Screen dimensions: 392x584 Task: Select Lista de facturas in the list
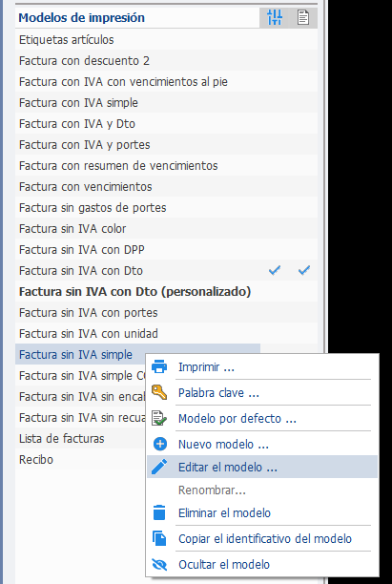61,438
